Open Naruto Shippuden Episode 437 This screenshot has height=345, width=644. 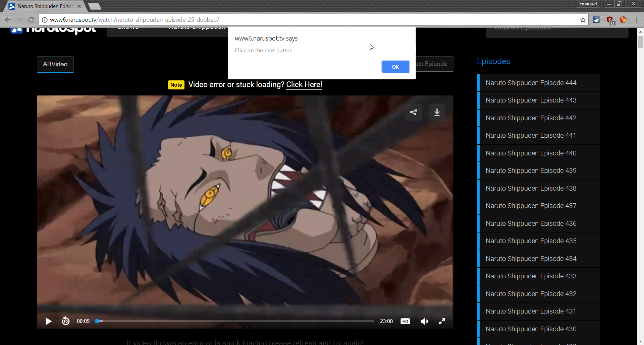[x=539, y=206]
